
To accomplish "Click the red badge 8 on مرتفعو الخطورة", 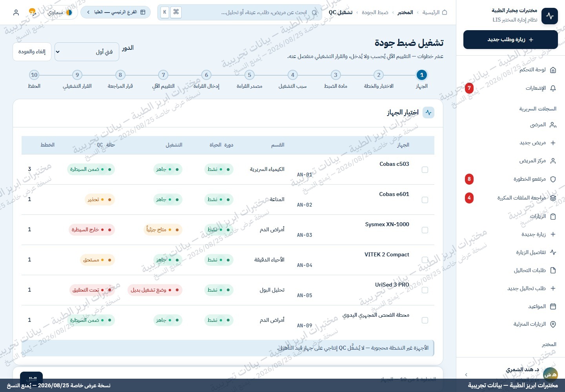I will [x=469, y=179].
